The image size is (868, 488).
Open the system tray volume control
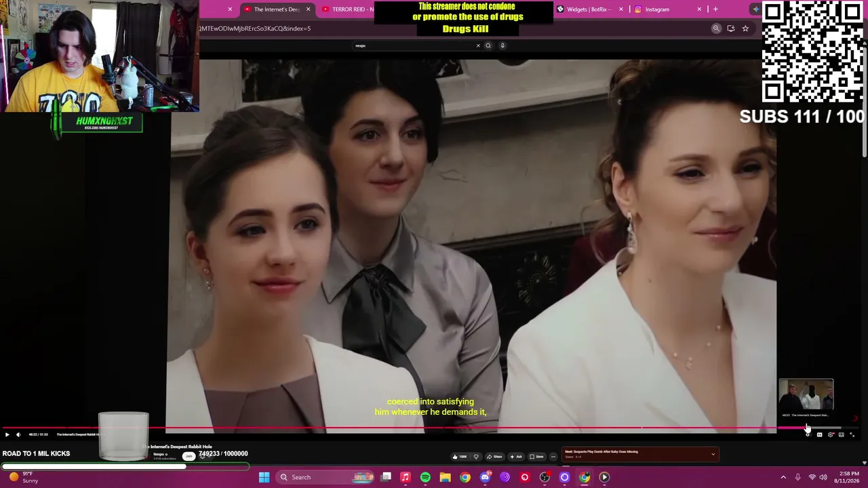[824, 477]
